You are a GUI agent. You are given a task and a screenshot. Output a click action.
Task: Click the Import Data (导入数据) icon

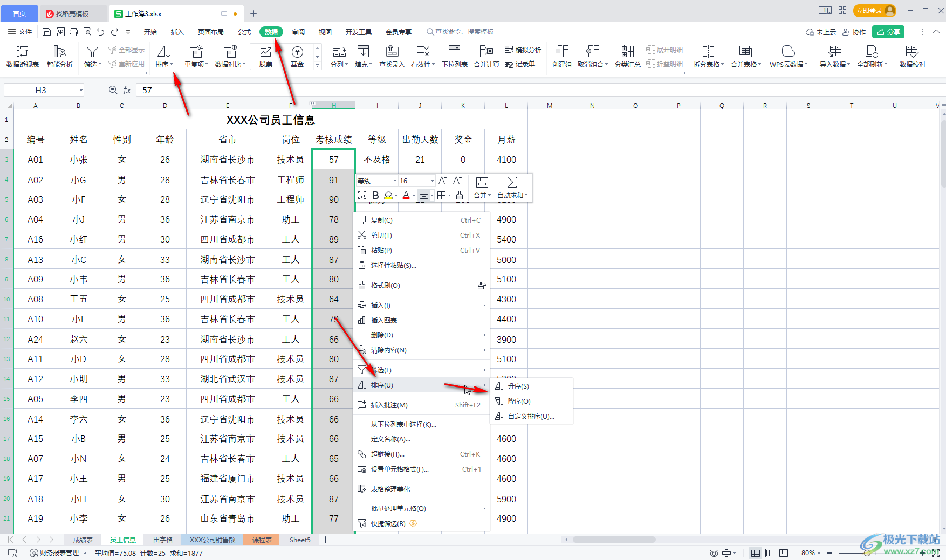[x=835, y=52]
